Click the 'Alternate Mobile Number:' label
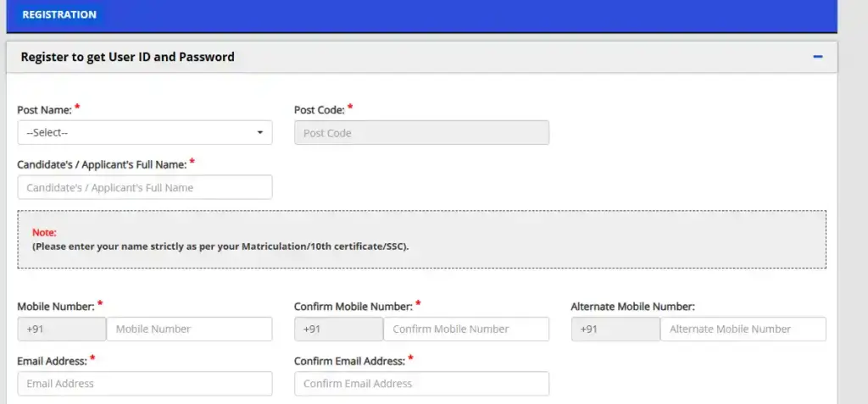Screen dimensions: 868x404 click(x=632, y=307)
